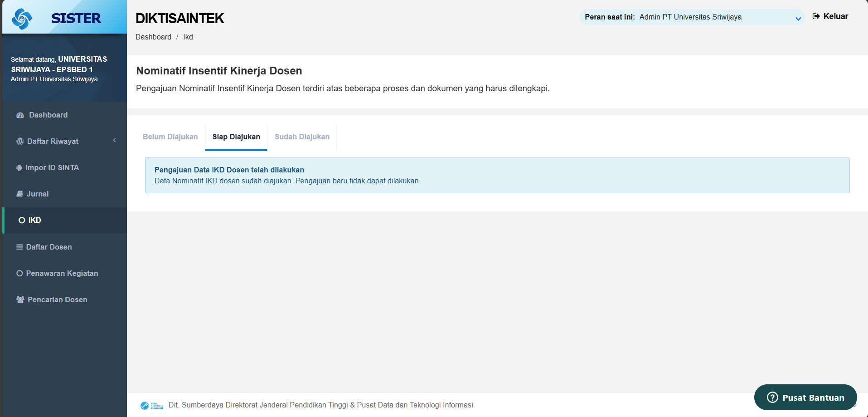Click the 'UNIVERSITAS SRIWIJAYA - EPSBED 1' username text
The height and width of the screenshot is (417, 868).
59,64
